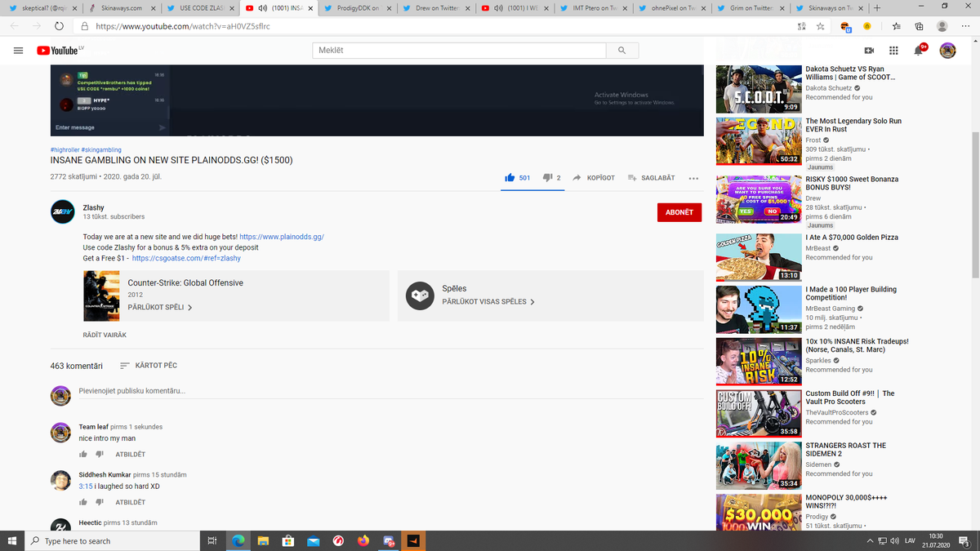Share the video with KOPĪGOT
Image resolution: width=980 pixels, height=551 pixels.
pyautogui.click(x=594, y=178)
